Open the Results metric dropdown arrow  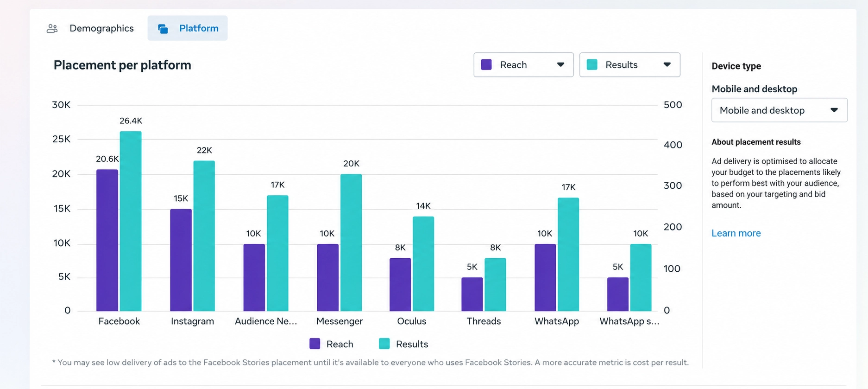point(667,64)
